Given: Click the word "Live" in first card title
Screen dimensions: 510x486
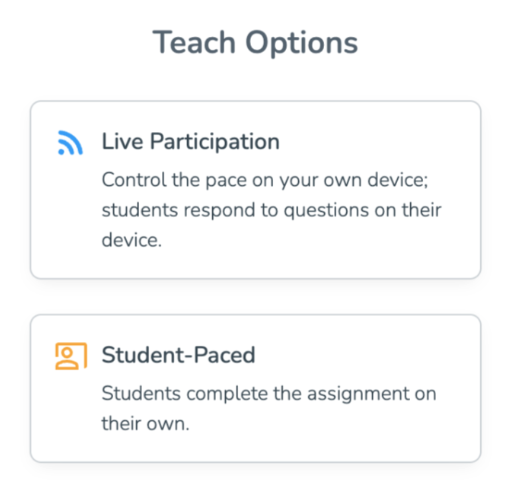Looking at the screenshot, I should pos(122,142).
